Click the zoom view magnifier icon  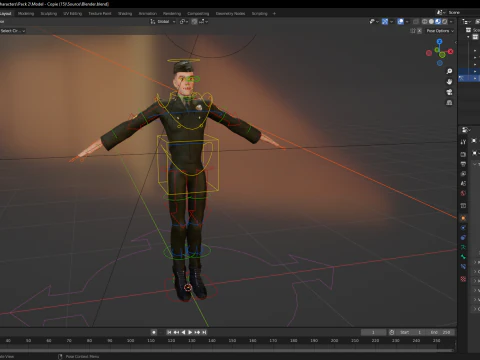(449, 71)
